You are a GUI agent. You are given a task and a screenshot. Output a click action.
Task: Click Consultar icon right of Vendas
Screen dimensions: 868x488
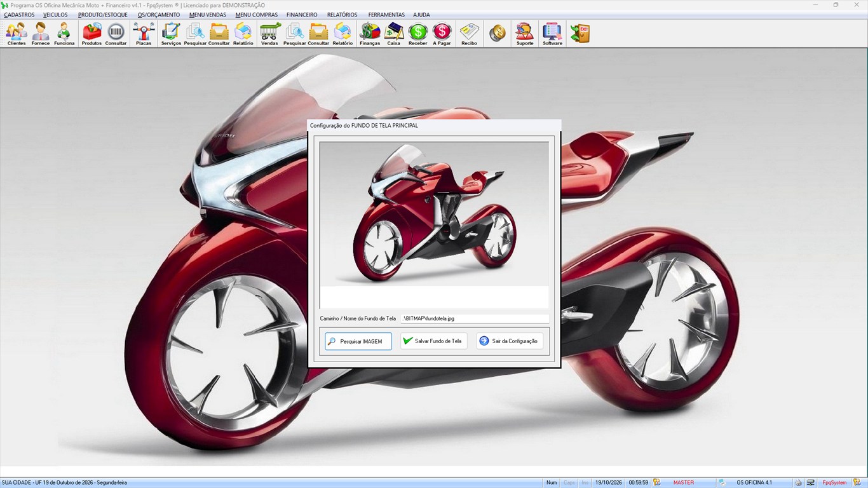[x=318, y=34]
